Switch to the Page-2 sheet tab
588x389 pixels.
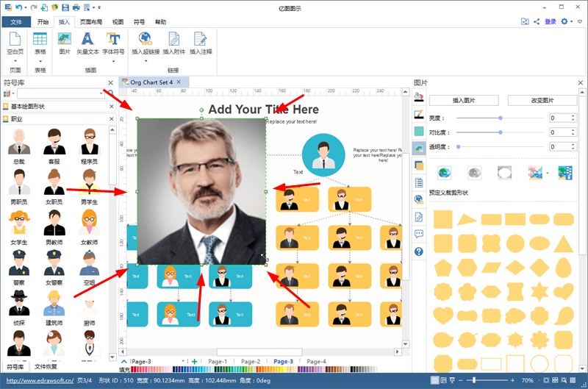tap(251, 362)
